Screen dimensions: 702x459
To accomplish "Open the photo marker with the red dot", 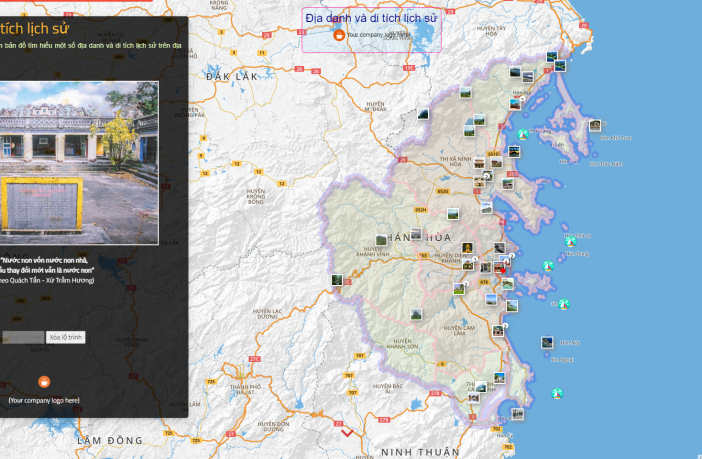I will [499, 268].
